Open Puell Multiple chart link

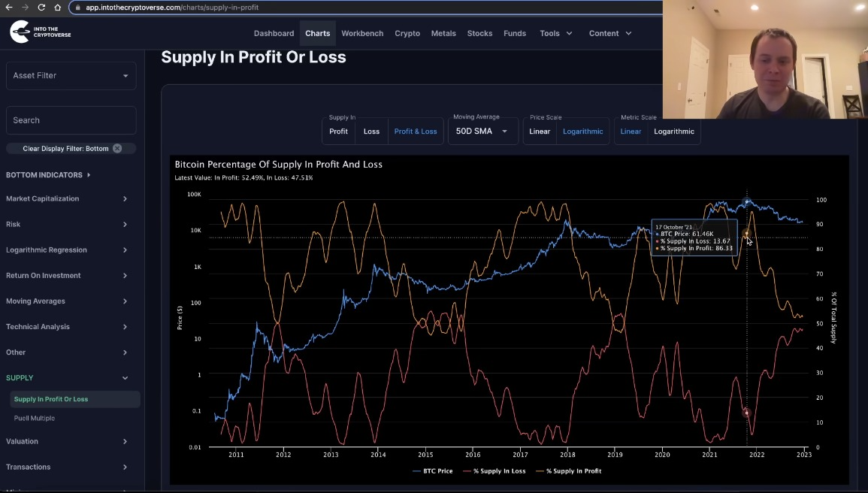(x=35, y=419)
